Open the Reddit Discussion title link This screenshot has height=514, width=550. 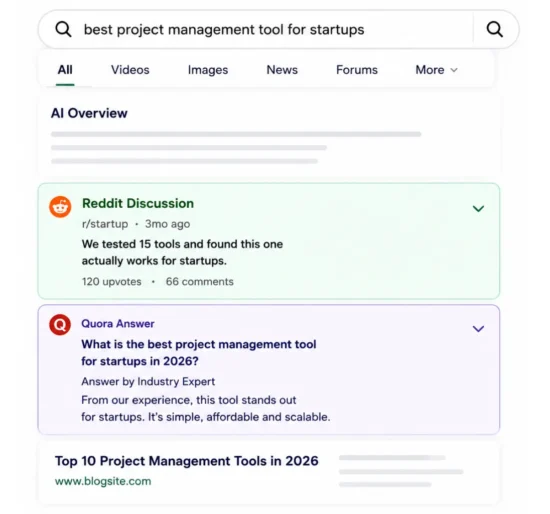(138, 203)
